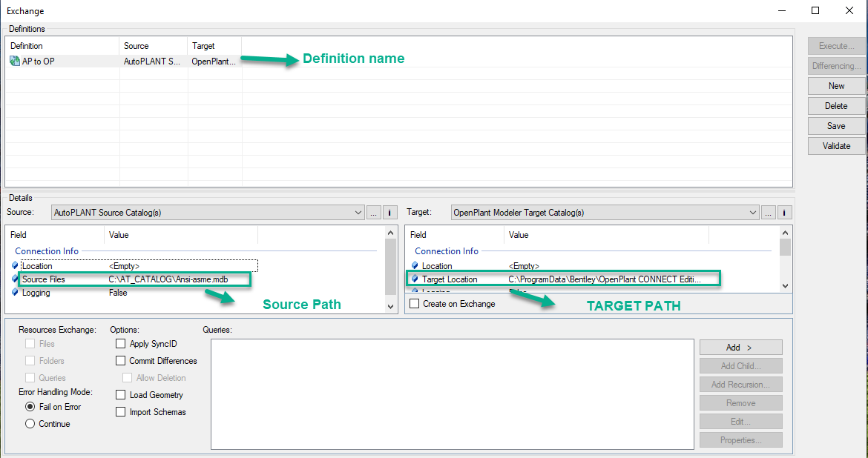The height and width of the screenshot is (458, 868).
Task: Tick the Import Schemas checkbox
Action: 121,412
